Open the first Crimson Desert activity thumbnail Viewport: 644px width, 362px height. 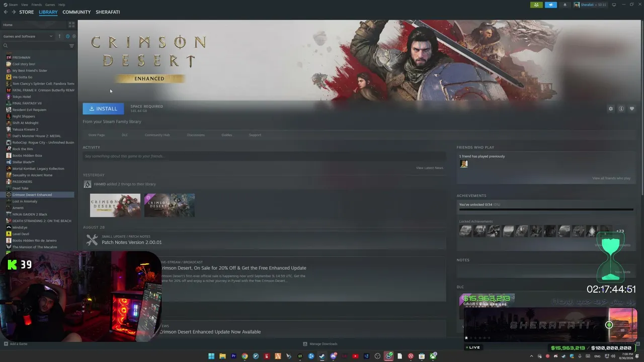(x=115, y=205)
